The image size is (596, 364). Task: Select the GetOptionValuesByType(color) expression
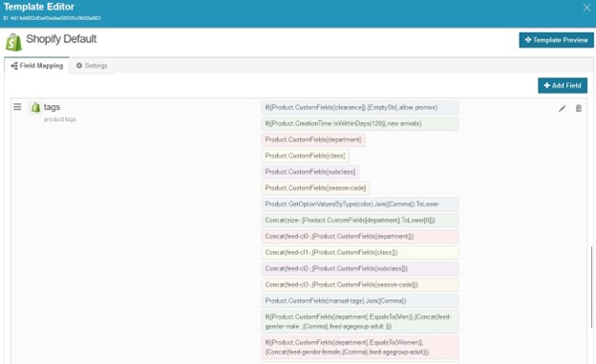tap(360, 204)
